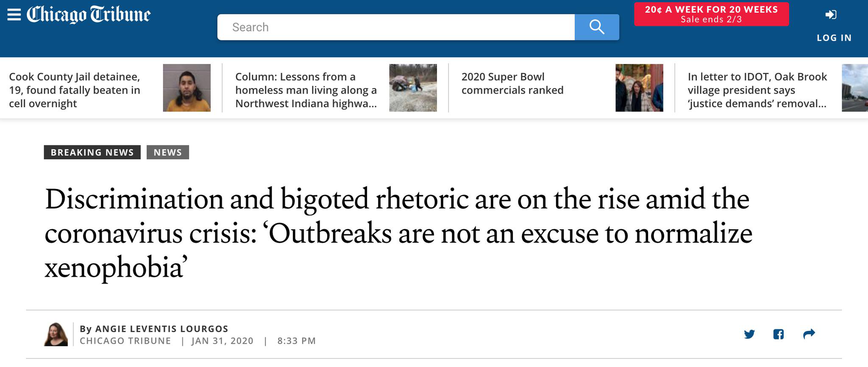Image resolution: width=868 pixels, height=367 pixels.
Task: Click the magnifying glass search button
Action: (597, 27)
